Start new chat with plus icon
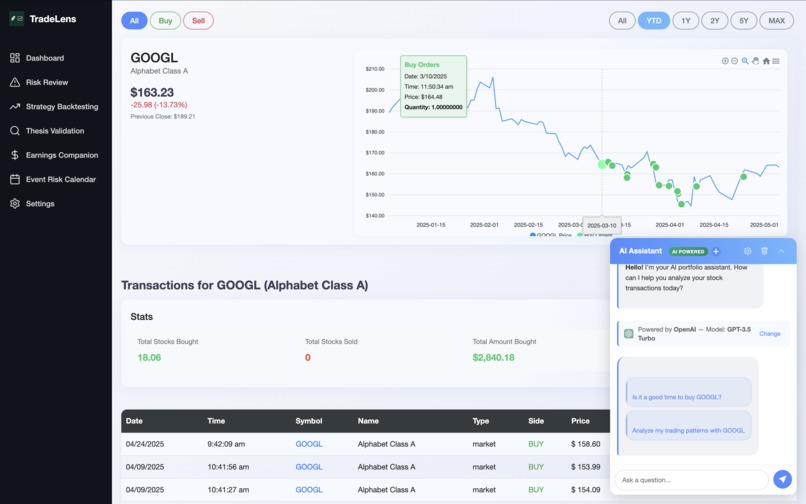Viewport: 806px width, 504px height. point(716,251)
